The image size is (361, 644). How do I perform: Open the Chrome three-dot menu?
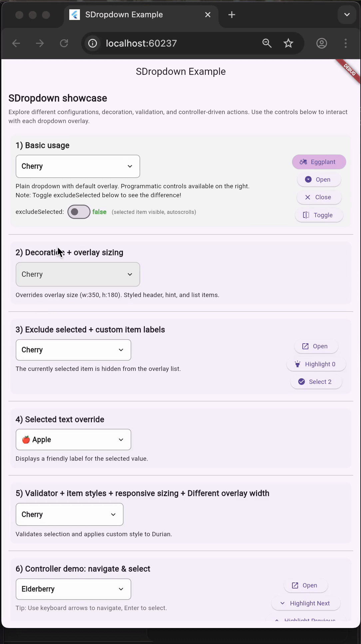[345, 43]
